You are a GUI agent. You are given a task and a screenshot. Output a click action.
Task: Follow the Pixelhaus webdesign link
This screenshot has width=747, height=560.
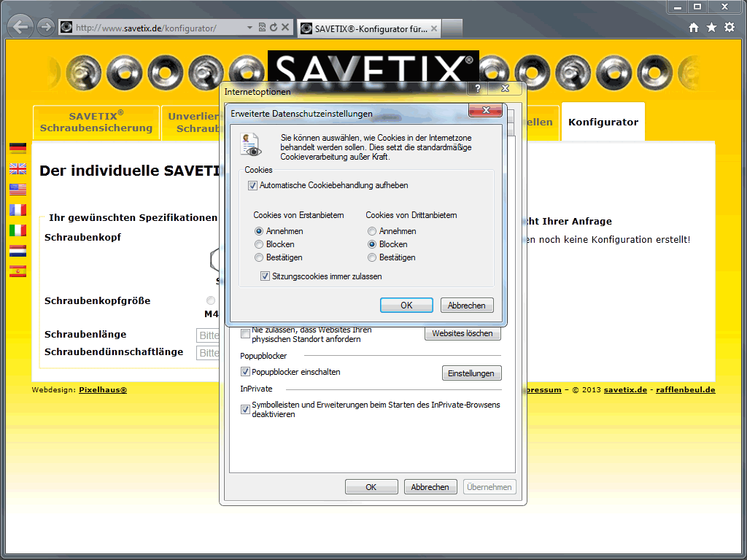pos(103,389)
